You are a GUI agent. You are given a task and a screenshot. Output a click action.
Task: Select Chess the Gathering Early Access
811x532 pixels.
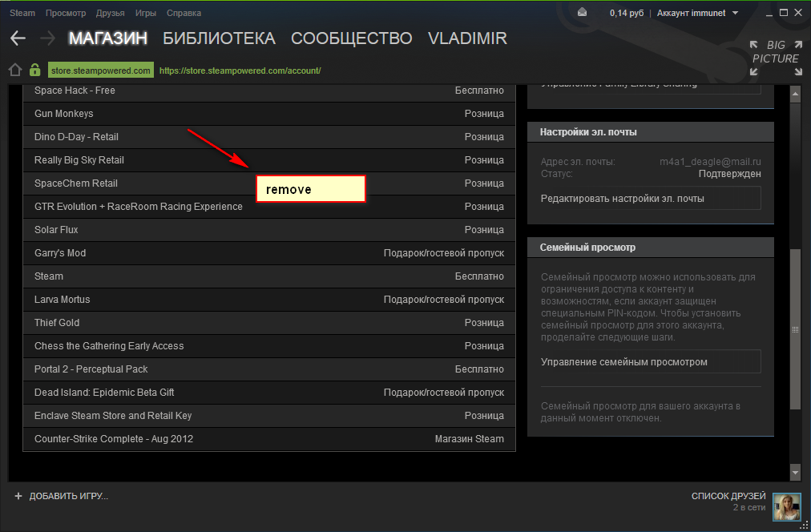tap(269, 346)
